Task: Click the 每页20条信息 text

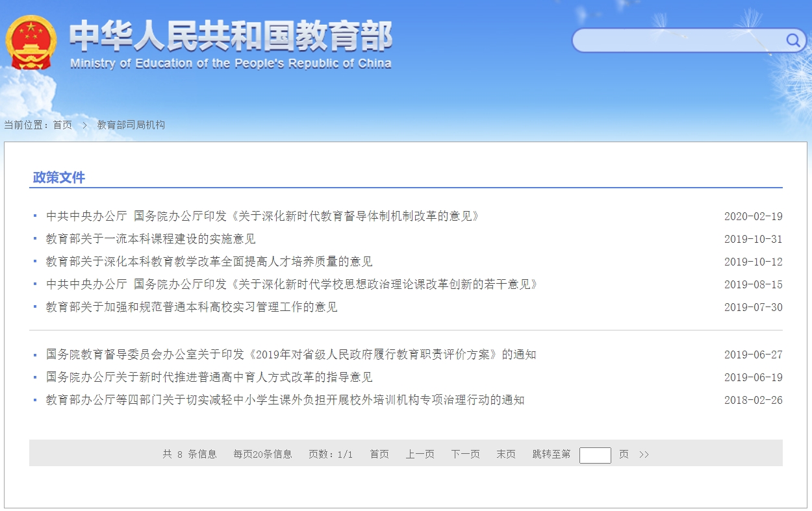Action: pyautogui.click(x=263, y=455)
